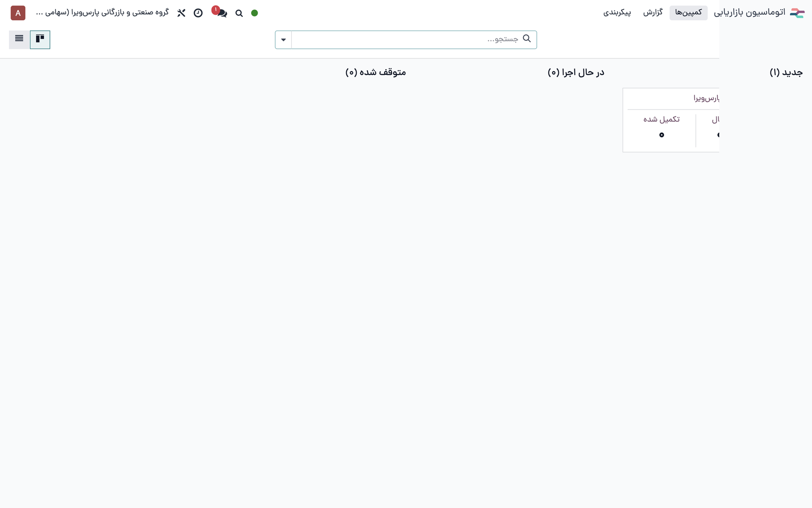Screen dimensions: 812x508
Task: Switch to List view
Action: point(19,39)
